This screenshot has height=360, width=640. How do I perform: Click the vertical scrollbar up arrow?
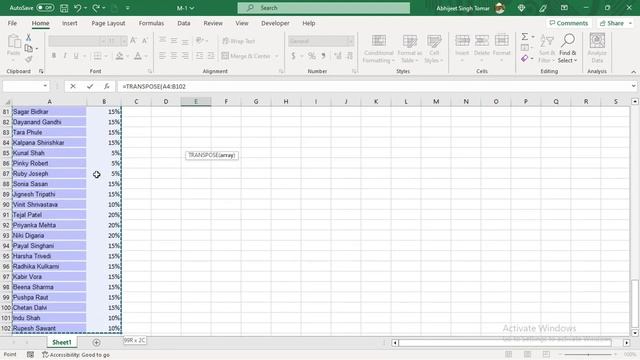635,101
